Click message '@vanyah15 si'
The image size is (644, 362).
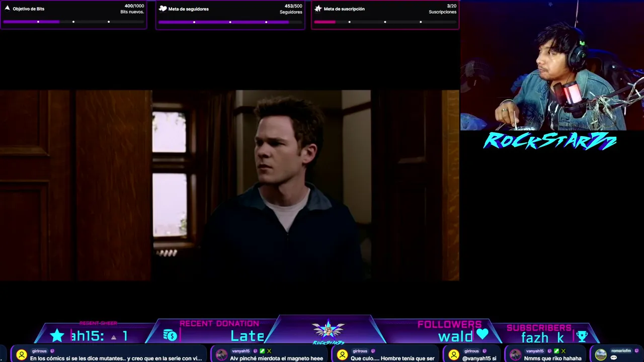point(479,358)
